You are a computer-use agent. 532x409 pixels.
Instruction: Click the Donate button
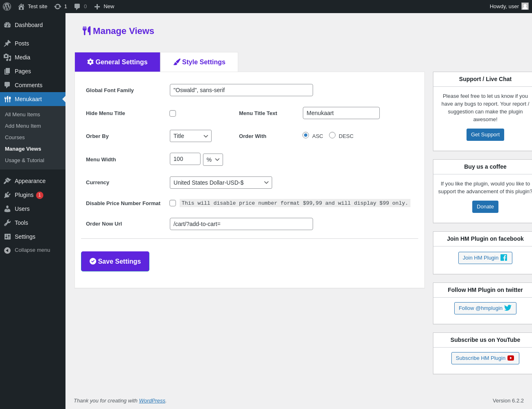(485, 207)
